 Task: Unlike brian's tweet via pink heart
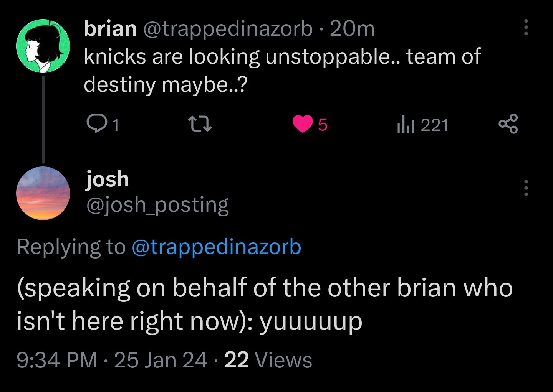point(303,124)
